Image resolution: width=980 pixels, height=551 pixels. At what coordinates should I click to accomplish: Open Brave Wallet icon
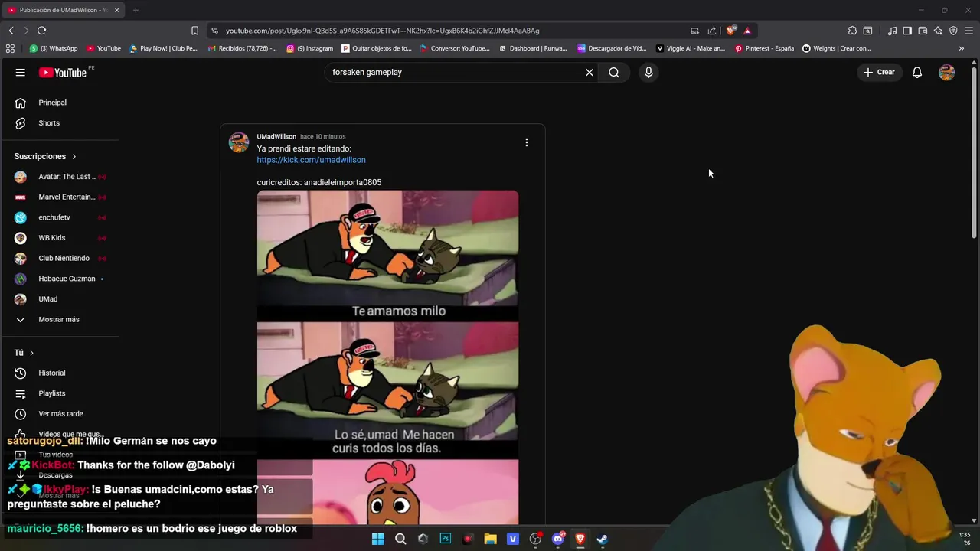click(x=923, y=31)
